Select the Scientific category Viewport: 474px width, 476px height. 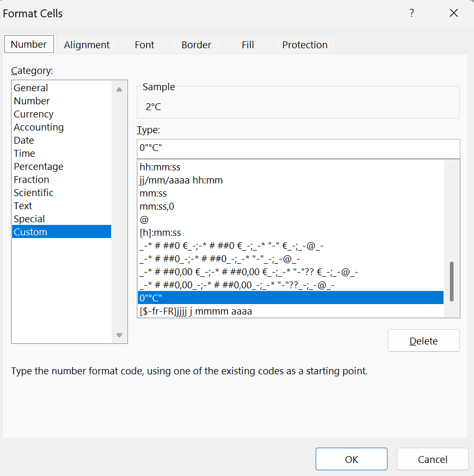click(62, 192)
